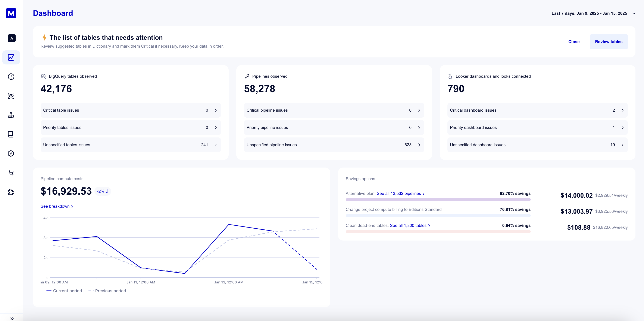
Task: Click the Alternative plan purple savings bar
Action: click(438, 200)
